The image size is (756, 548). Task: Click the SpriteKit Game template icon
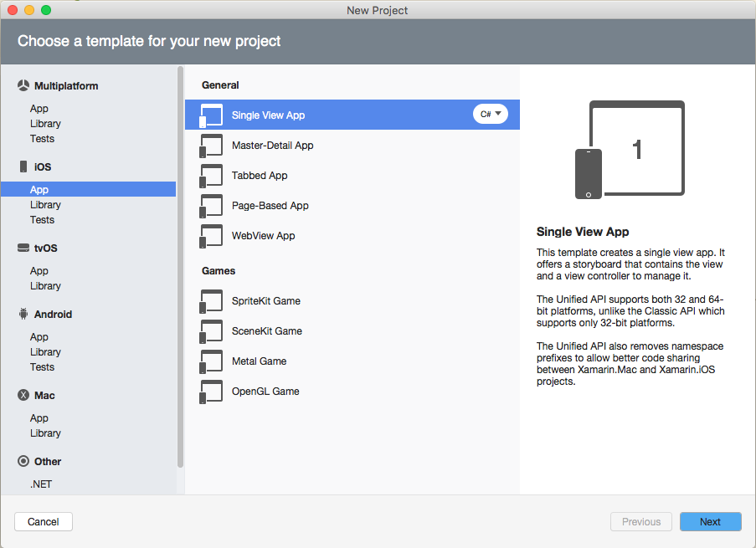tap(211, 300)
